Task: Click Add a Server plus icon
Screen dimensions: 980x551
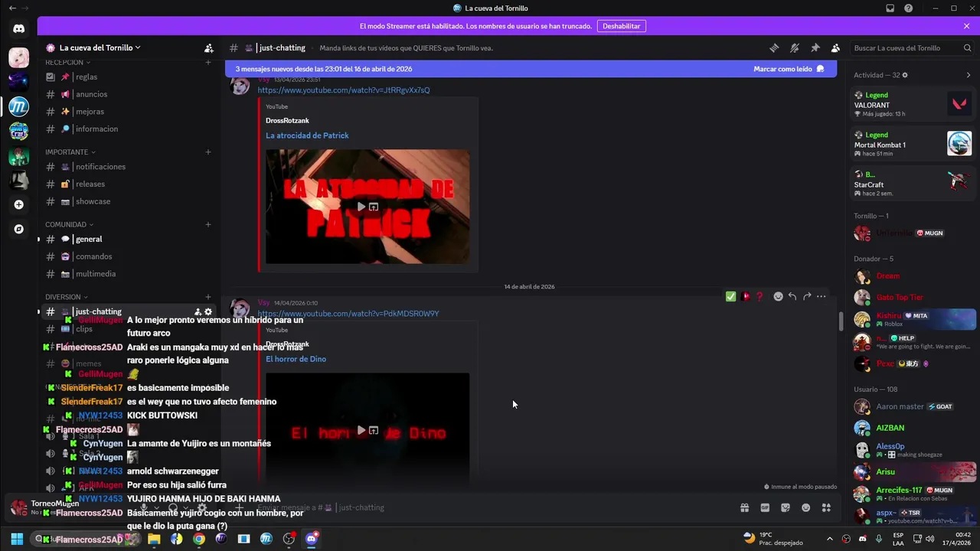Action: pos(19,204)
